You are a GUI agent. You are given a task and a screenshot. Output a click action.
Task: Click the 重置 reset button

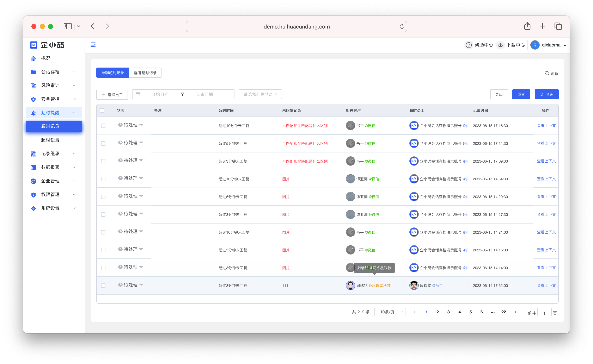[x=521, y=94]
